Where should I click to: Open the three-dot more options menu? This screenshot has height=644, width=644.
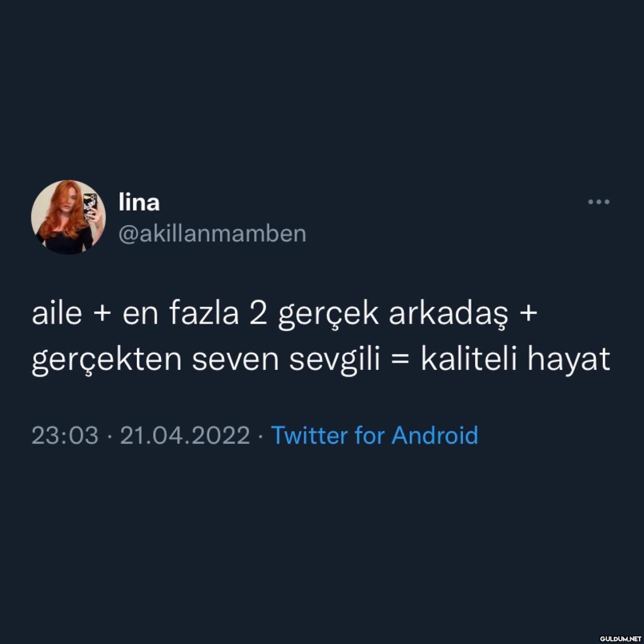click(599, 202)
